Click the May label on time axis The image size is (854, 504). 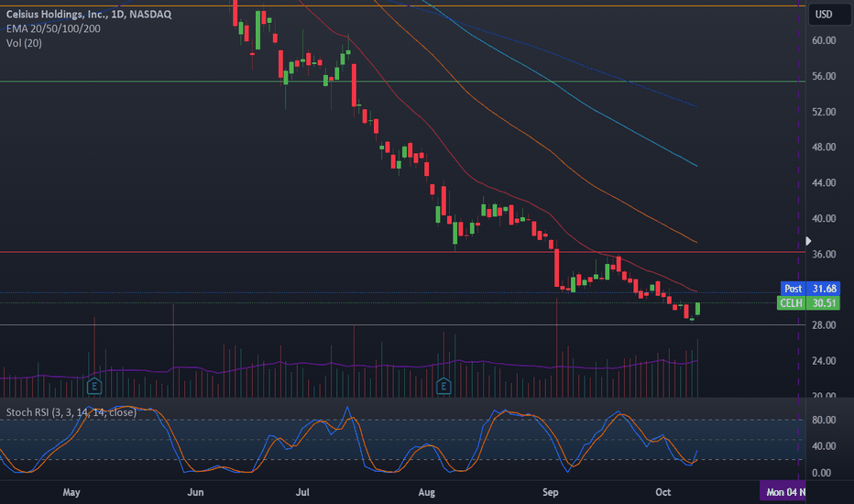click(71, 492)
